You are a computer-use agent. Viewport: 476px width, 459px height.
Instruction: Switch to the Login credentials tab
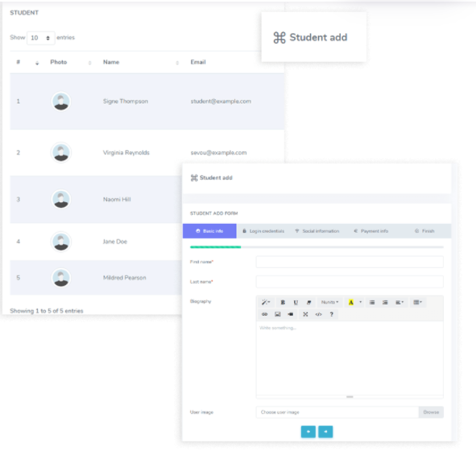tap(263, 231)
